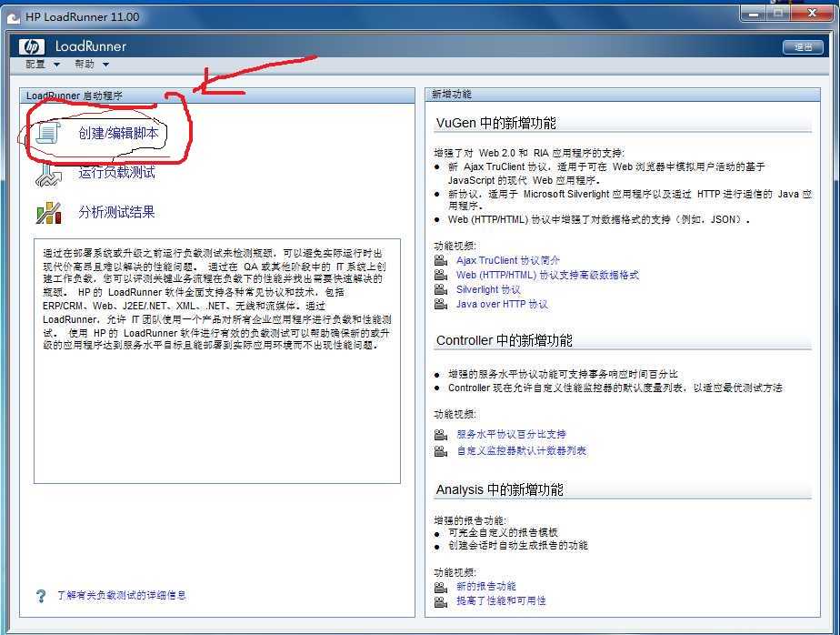840x635 pixels.
Task: Open Ajax TruClient 协议简介 video link
Action: 508,261
